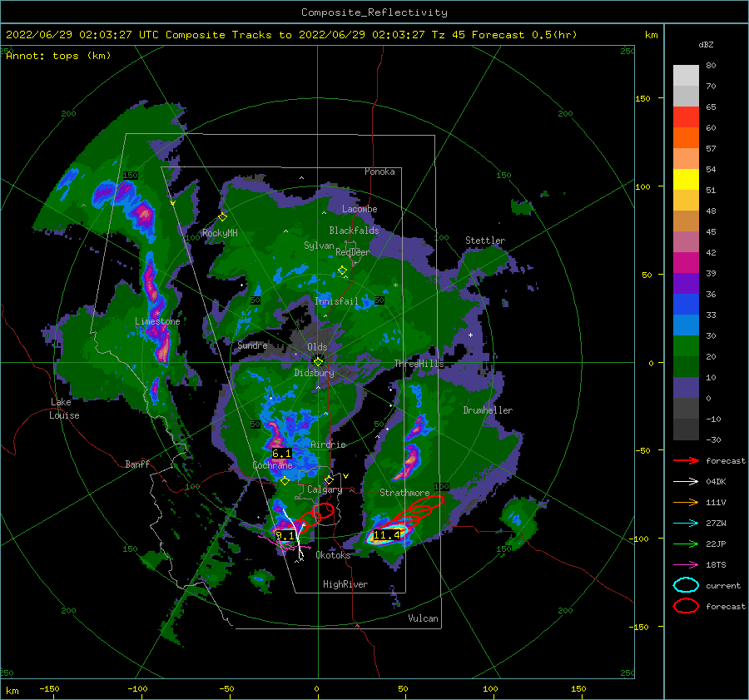The image size is (749, 700).
Task: Click the Strathmore city label
Action: coord(404,493)
